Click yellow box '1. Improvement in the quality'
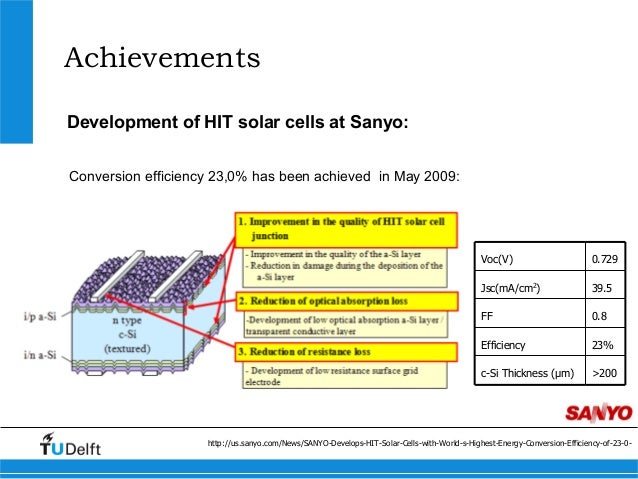638x479 pixels. pyautogui.click(x=346, y=230)
